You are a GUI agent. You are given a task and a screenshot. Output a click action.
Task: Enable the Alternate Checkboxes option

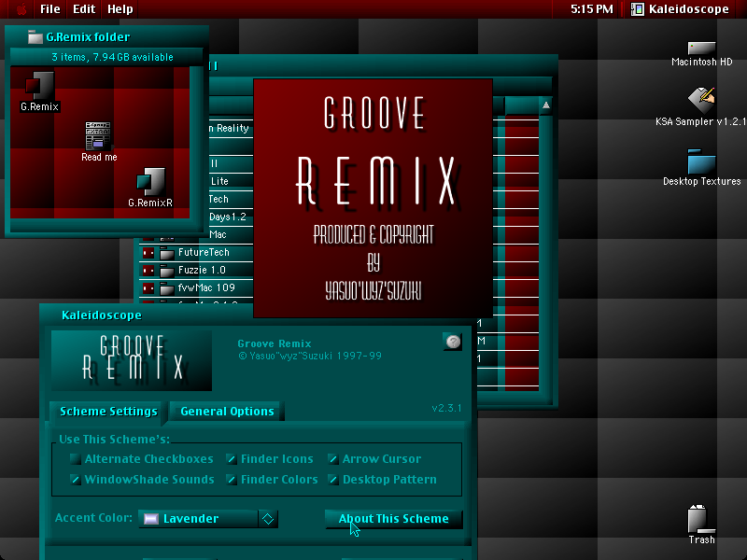76,459
